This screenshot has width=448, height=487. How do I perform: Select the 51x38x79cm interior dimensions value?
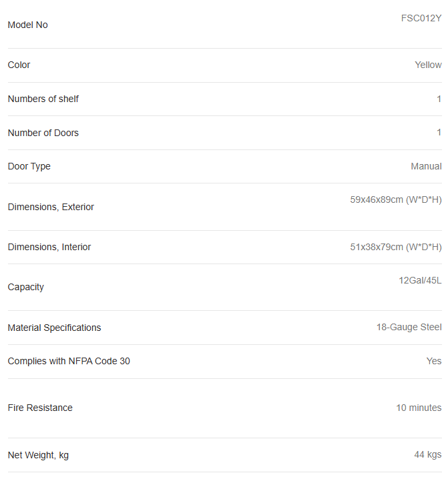pyautogui.click(x=395, y=248)
